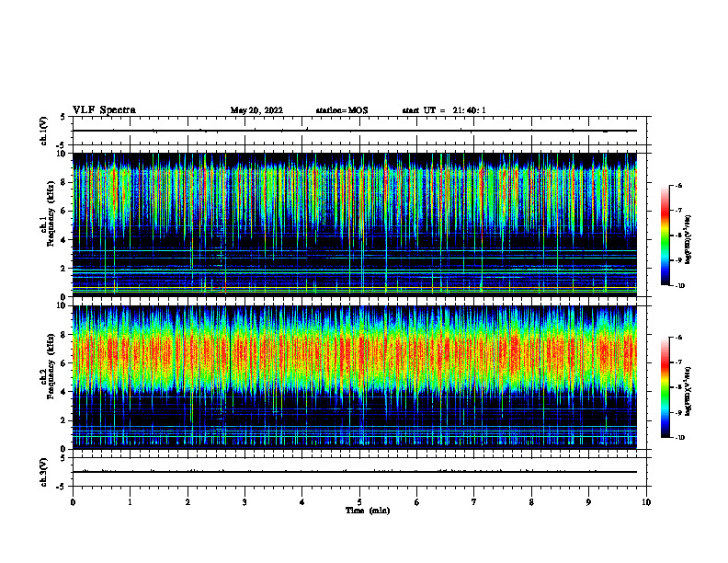Click the 'May 20, 2022' date label

point(256,110)
